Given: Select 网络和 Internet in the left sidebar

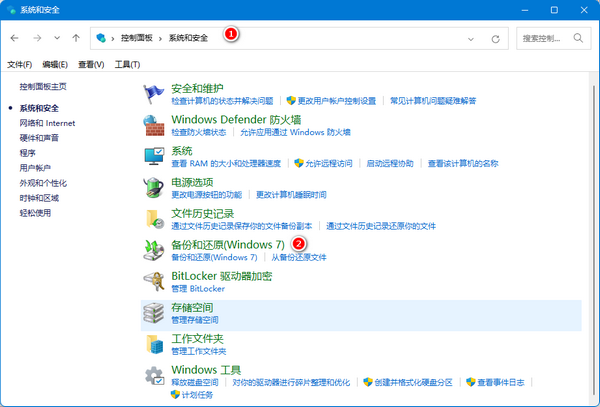Looking at the screenshot, I should (x=46, y=122).
